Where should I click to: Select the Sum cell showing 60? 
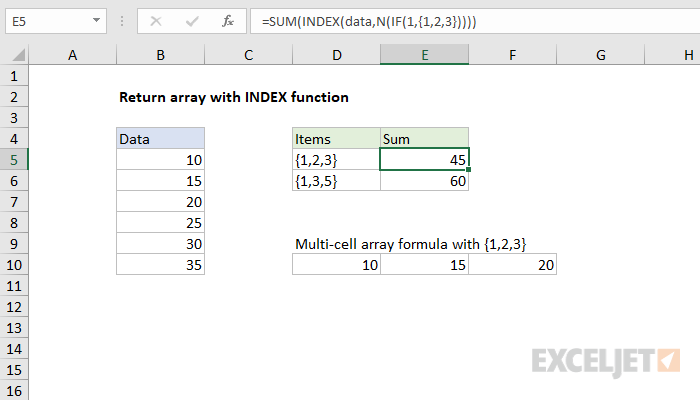tap(424, 181)
